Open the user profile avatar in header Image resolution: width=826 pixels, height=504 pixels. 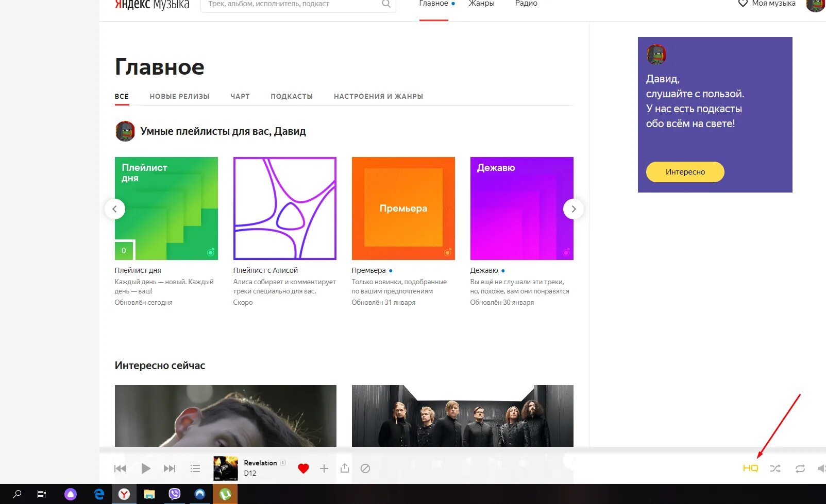(815, 5)
